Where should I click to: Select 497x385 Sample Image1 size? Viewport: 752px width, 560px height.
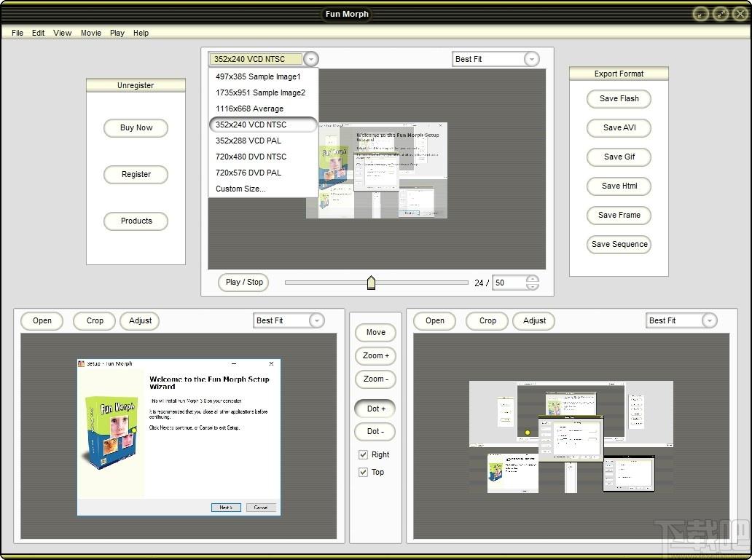point(263,76)
